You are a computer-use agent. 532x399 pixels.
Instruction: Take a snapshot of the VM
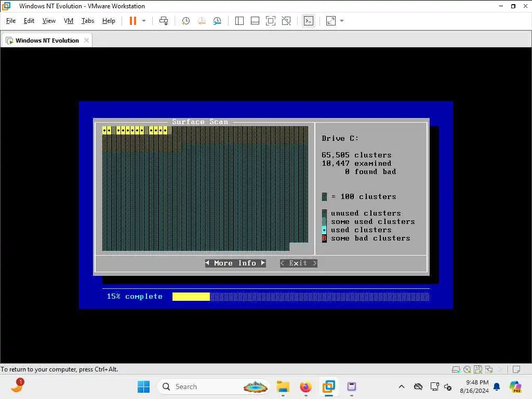[185, 21]
